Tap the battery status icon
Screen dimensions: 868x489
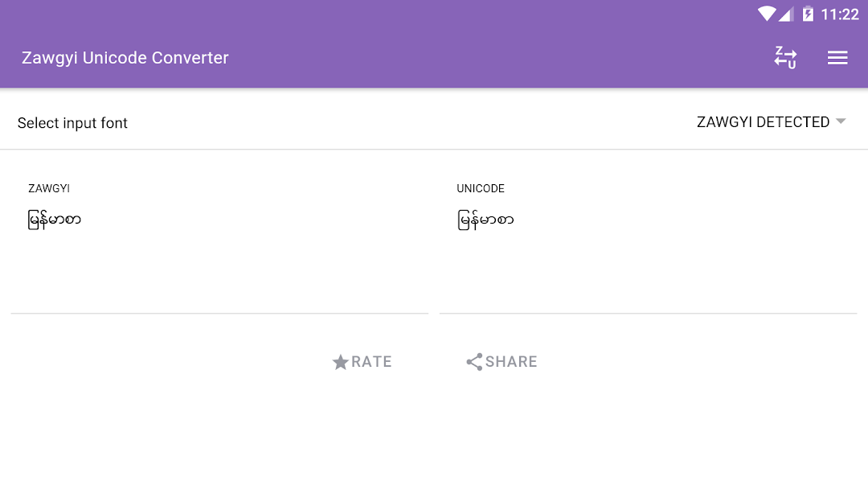[x=809, y=14]
